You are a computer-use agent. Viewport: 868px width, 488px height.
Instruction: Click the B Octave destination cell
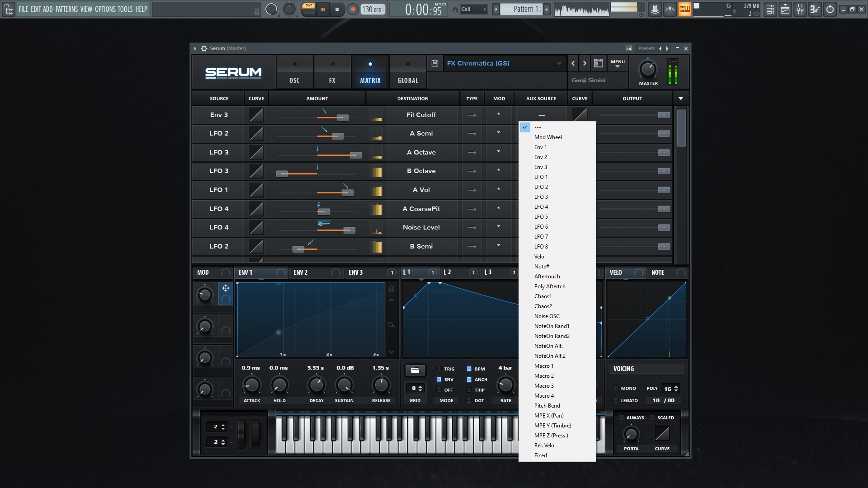click(x=421, y=171)
